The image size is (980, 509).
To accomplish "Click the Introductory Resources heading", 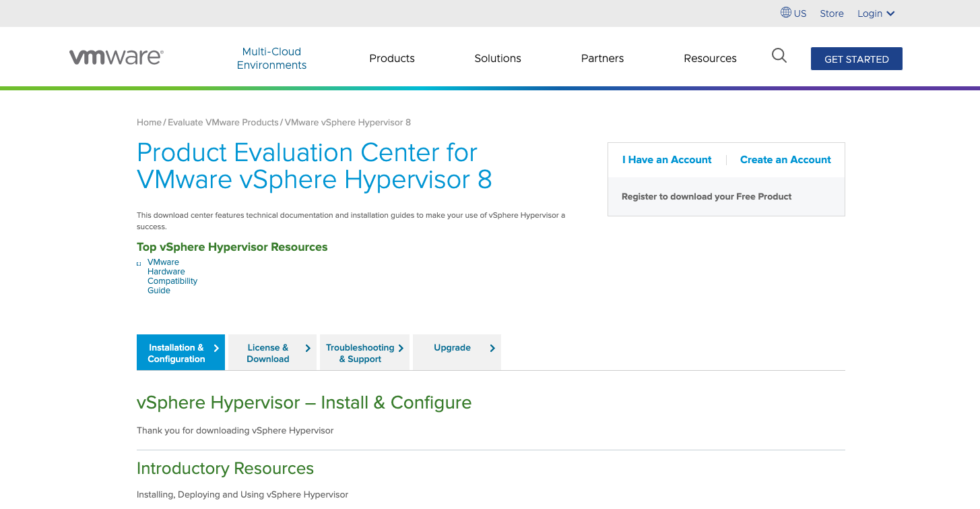I will (x=225, y=469).
